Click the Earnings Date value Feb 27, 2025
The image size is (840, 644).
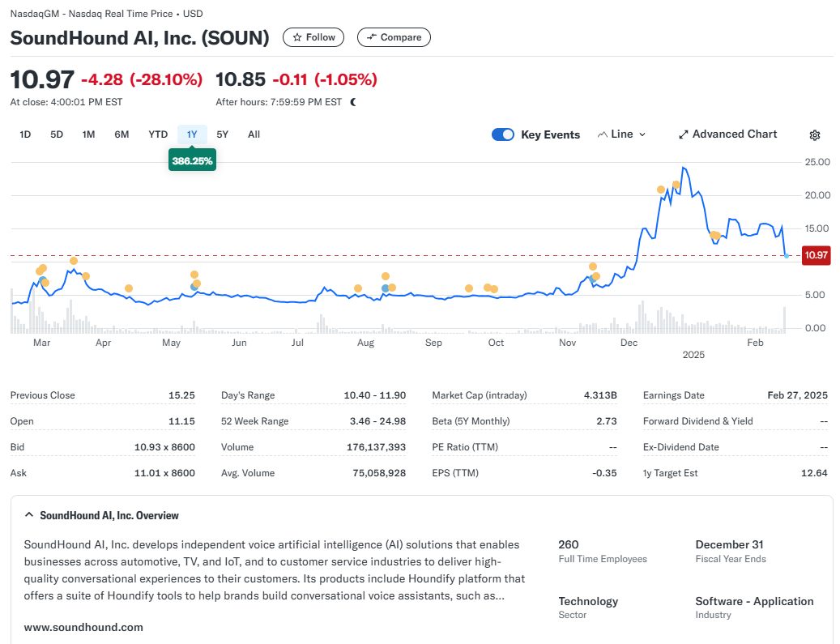[797, 395]
